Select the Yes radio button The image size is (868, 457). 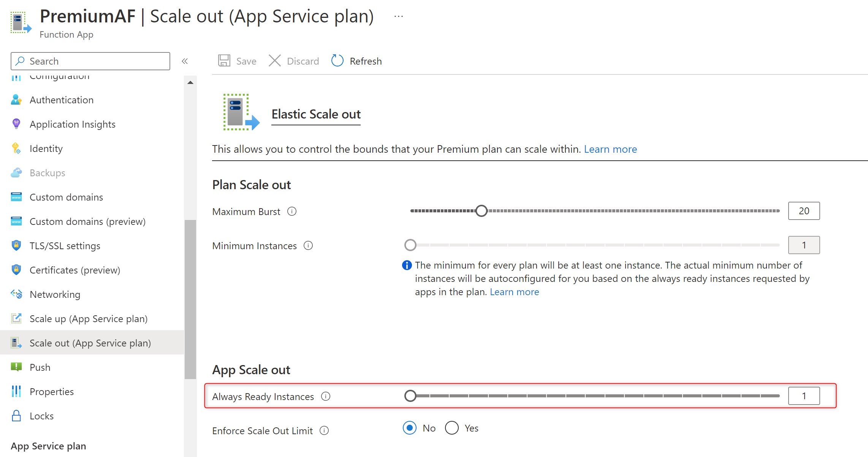452,428
